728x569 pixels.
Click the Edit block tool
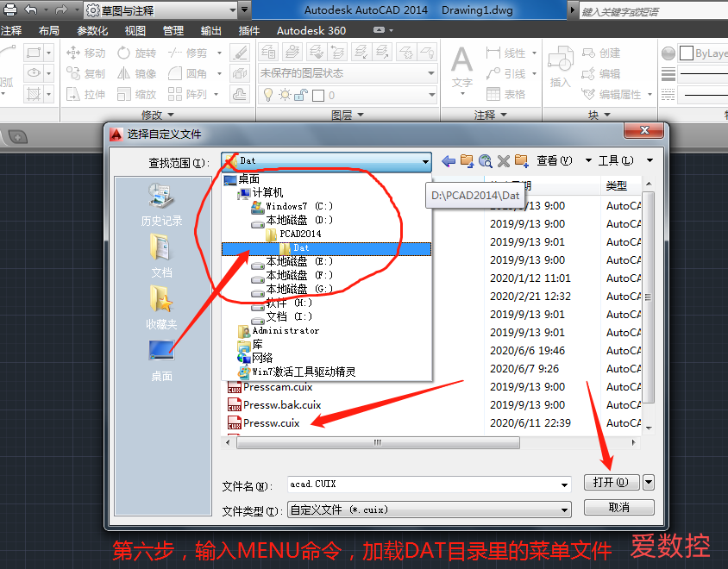tap(601, 73)
